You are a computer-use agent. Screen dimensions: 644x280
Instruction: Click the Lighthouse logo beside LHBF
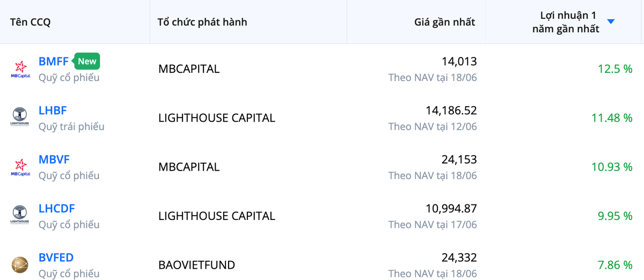point(20,118)
